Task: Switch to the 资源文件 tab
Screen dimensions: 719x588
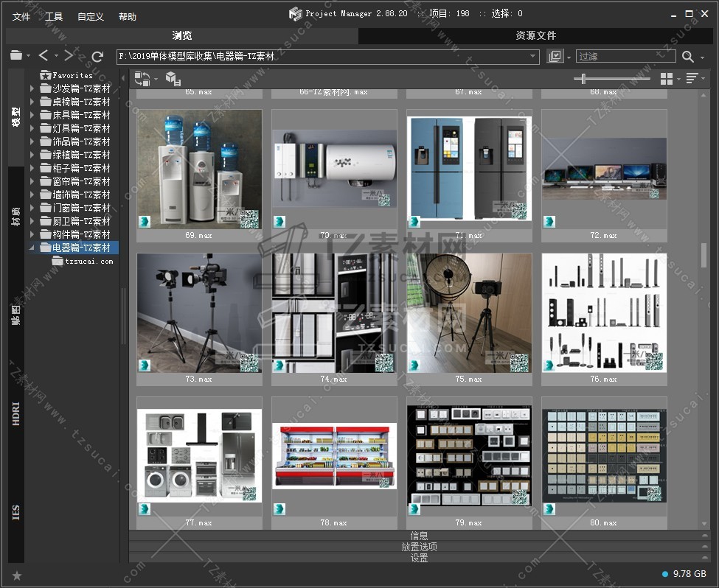Action: click(535, 35)
